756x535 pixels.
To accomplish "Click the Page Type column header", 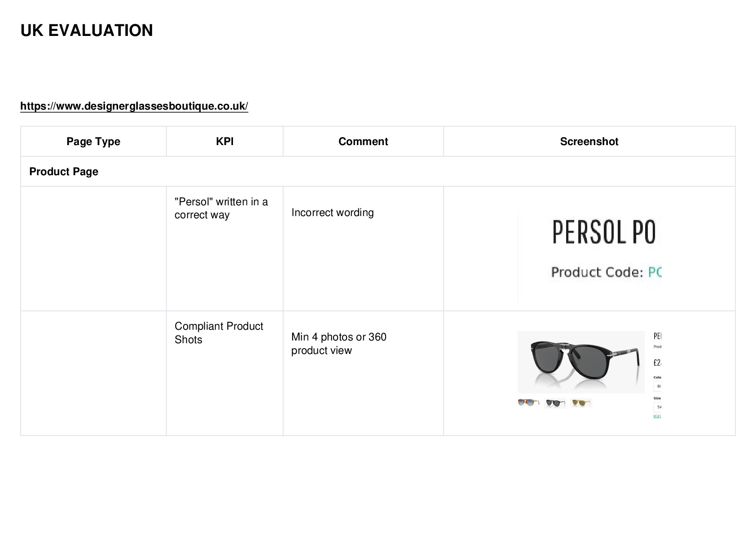I will pos(93,141).
